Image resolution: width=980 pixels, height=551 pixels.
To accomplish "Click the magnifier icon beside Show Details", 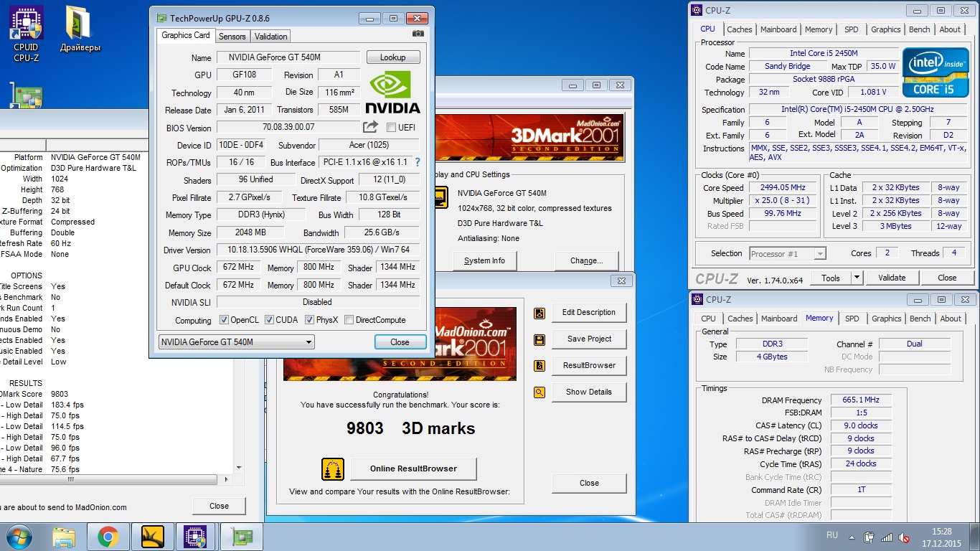I will 540,392.
